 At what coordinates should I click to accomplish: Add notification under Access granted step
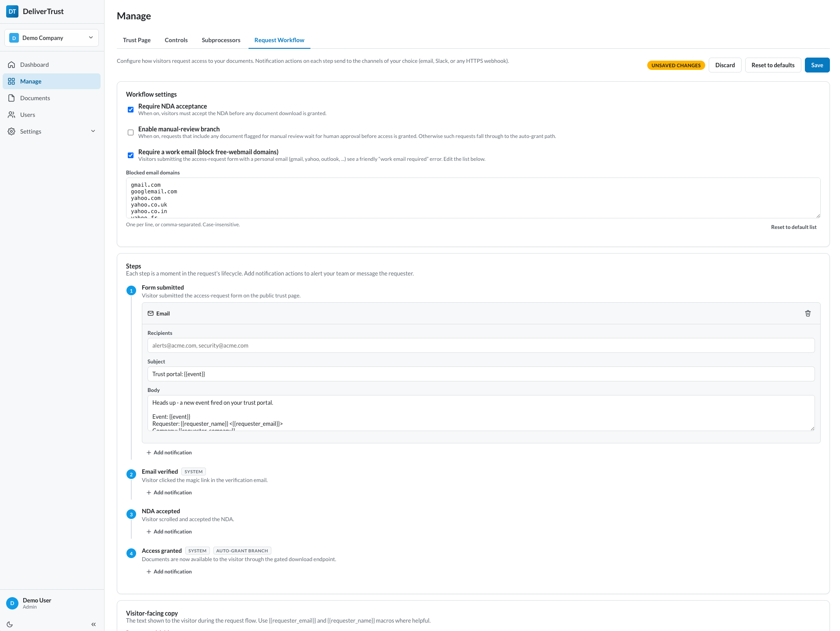point(169,572)
